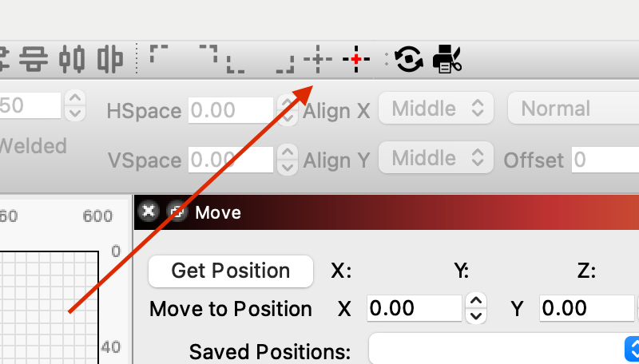Open the Align X Middle dropdown
The width and height of the screenshot is (639, 364).
[x=435, y=109]
